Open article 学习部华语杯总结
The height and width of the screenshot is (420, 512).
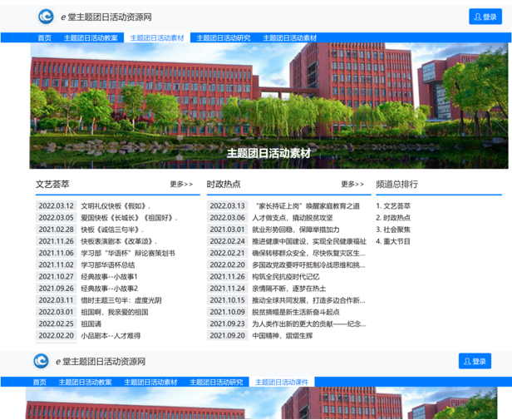tap(108, 264)
